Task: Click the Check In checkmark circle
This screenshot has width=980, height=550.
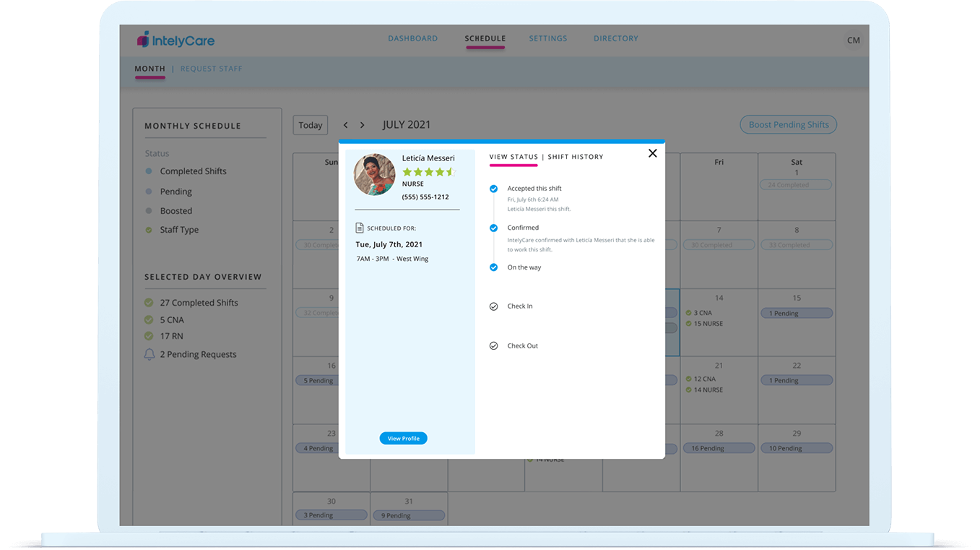Action: [x=494, y=306]
